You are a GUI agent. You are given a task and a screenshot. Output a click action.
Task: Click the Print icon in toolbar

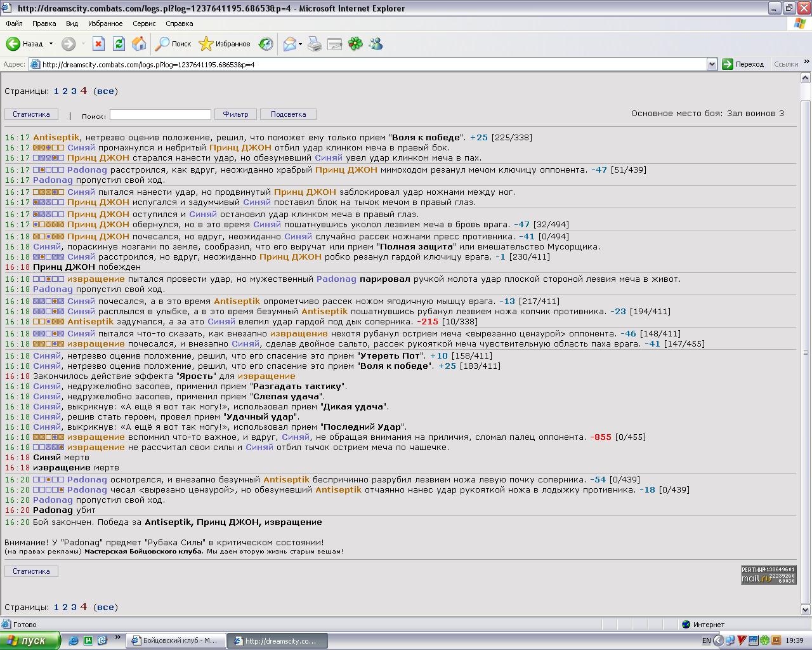[x=314, y=44]
